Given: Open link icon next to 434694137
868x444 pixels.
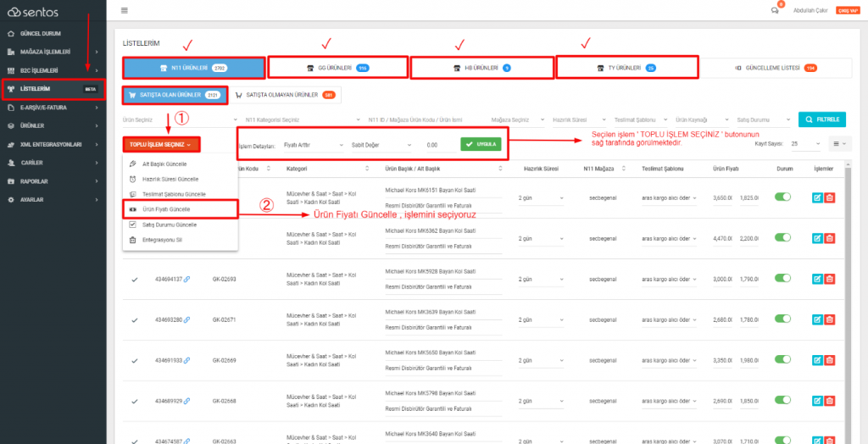Looking at the screenshot, I should click(x=186, y=279).
